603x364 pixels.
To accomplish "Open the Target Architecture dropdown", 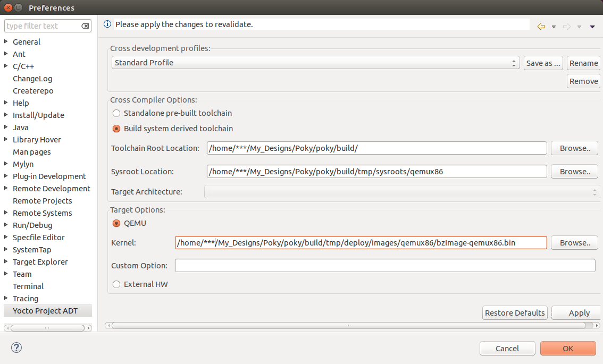I will click(x=595, y=191).
